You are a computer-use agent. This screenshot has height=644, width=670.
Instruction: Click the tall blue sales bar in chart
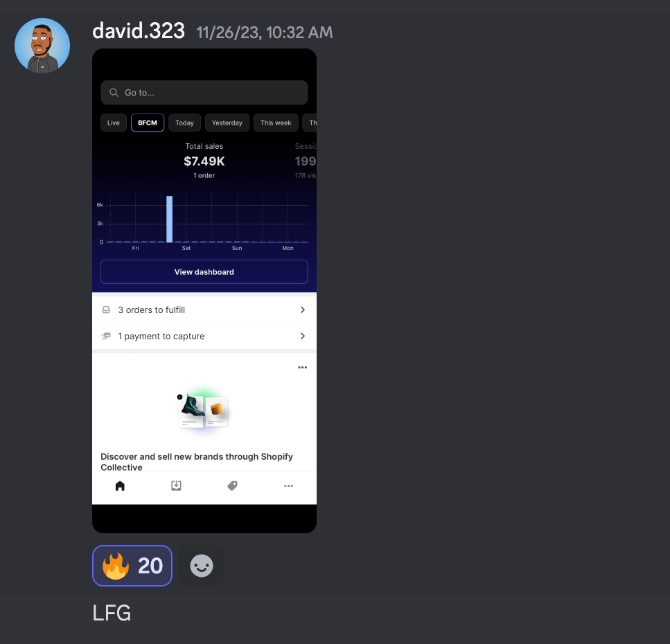(170, 219)
